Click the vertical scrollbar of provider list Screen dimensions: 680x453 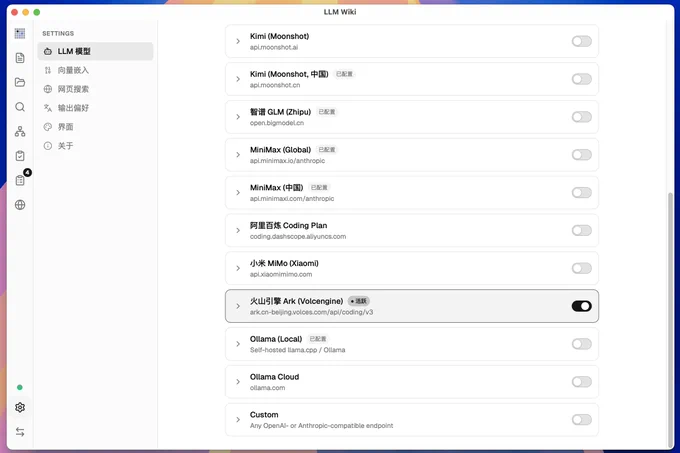pyautogui.click(x=670, y=319)
